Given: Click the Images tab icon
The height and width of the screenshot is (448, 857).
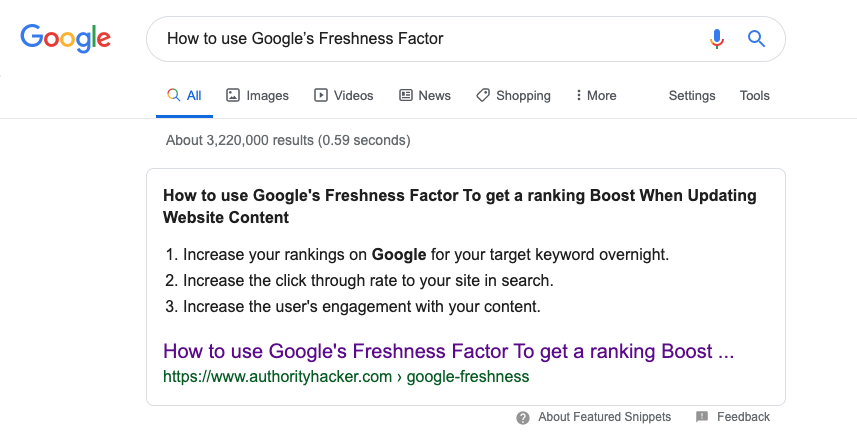Looking at the screenshot, I should (233, 96).
